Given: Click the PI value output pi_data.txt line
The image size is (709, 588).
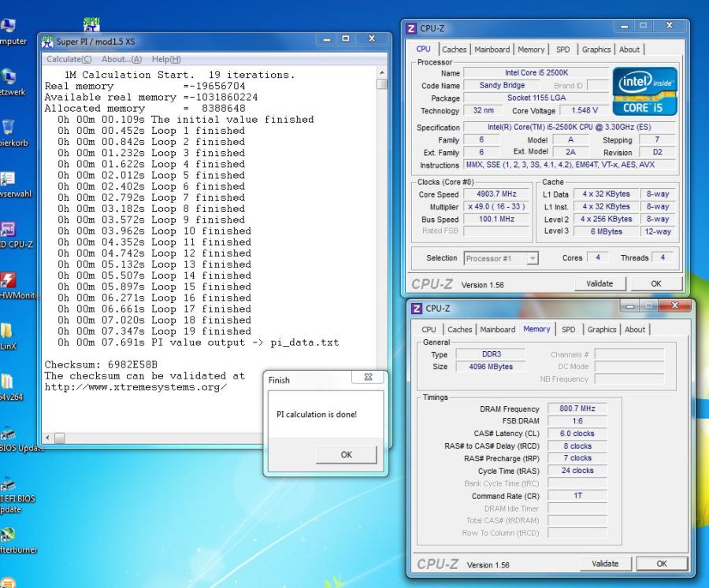Looking at the screenshot, I should coord(198,342).
